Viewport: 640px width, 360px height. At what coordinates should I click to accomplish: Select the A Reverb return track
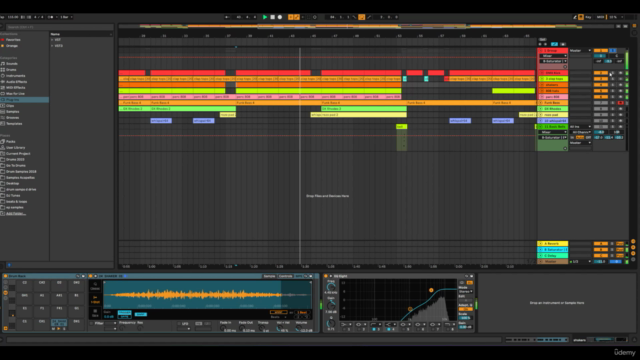(x=553, y=244)
